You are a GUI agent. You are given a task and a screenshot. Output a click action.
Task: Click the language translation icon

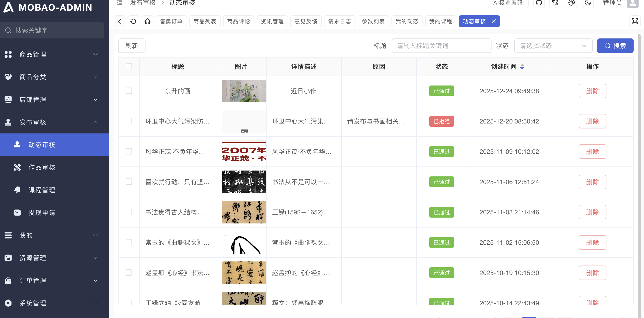[555, 3]
